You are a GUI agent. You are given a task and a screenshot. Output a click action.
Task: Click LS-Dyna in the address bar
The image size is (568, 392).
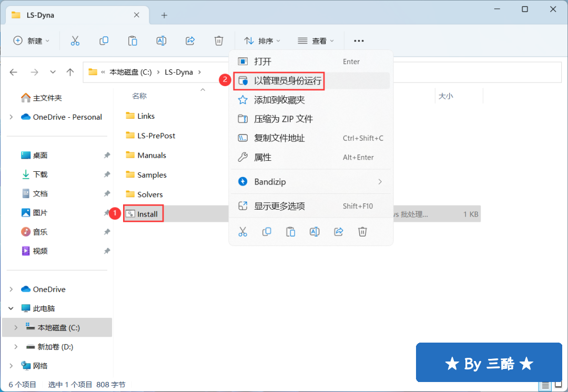click(x=179, y=72)
